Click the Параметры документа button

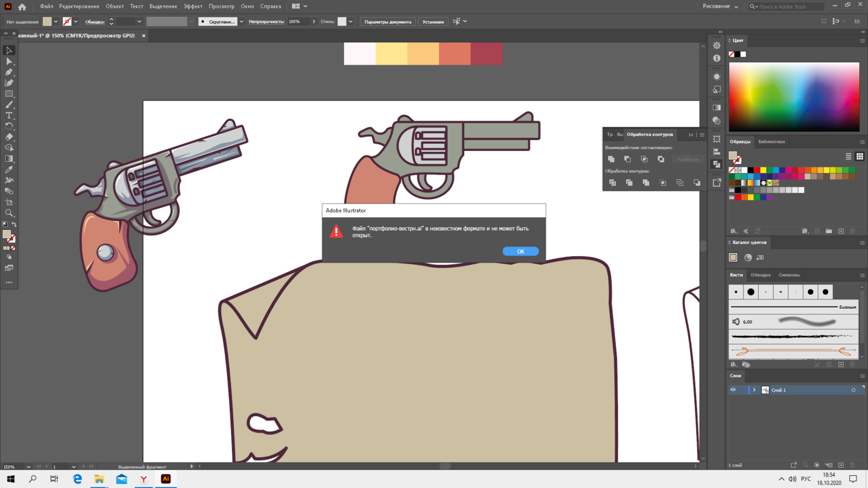click(388, 22)
